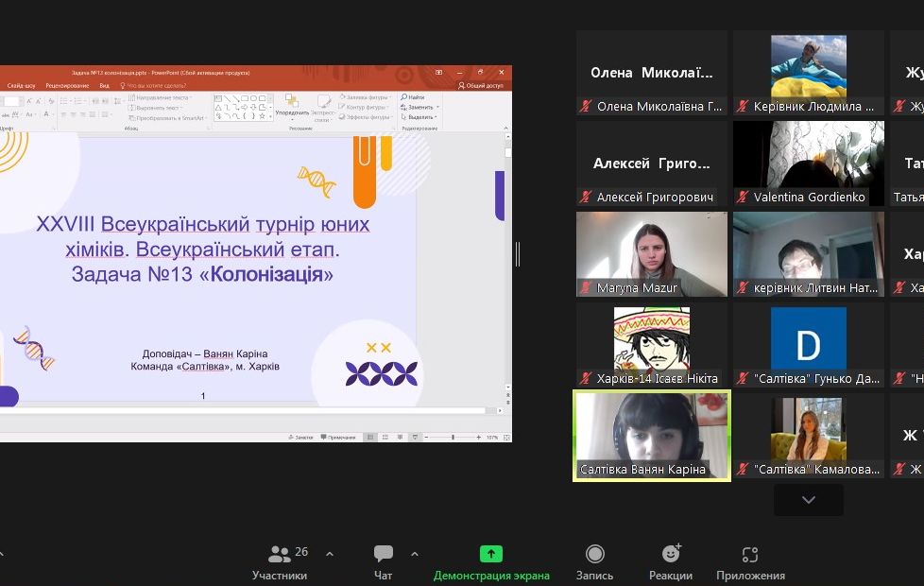Open Экспресс-стили quick styles
The image size is (924, 586).
[324, 108]
